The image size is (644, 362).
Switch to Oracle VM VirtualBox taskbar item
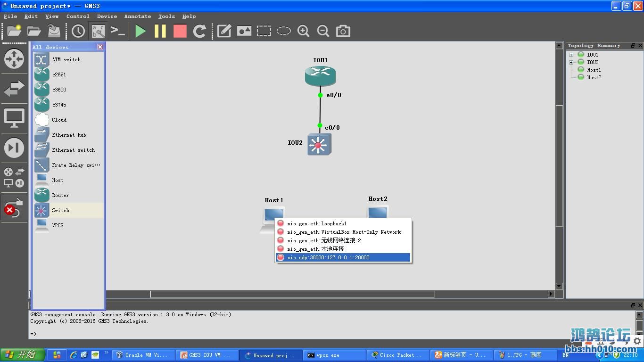tap(143, 355)
